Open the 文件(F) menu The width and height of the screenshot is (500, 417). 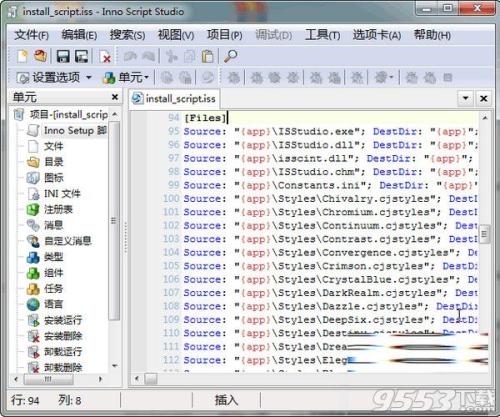[31, 35]
